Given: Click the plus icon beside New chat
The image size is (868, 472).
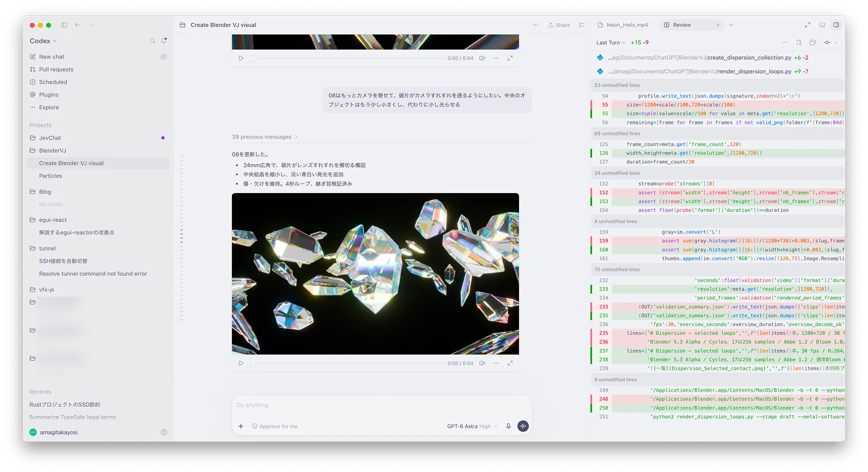Looking at the screenshot, I should [x=164, y=57].
